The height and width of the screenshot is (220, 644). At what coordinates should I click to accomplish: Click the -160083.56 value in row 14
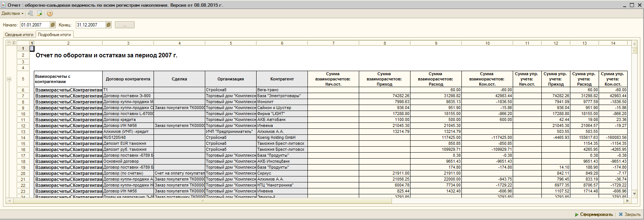point(613,138)
